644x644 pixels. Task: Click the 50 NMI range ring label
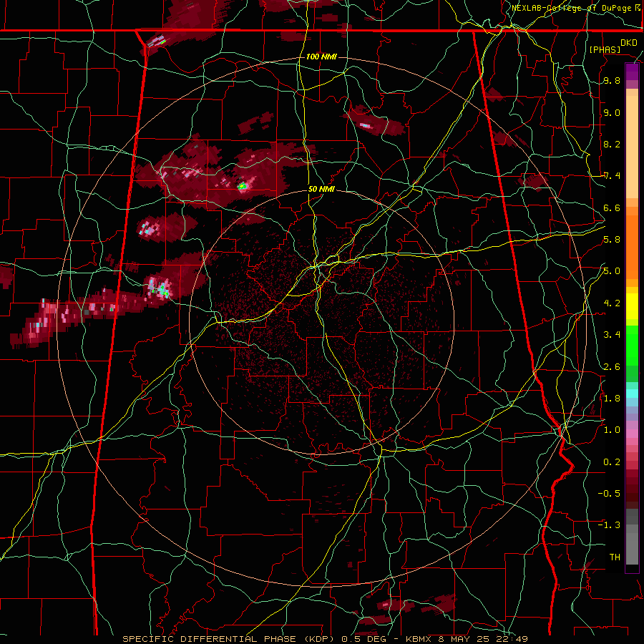pyautogui.click(x=321, y=190)
